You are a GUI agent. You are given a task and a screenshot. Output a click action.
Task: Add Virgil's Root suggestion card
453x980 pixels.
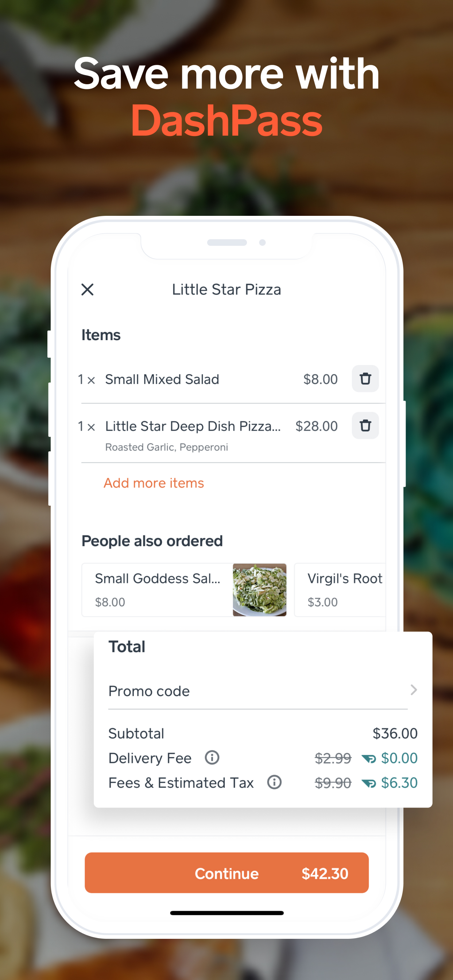340,590
